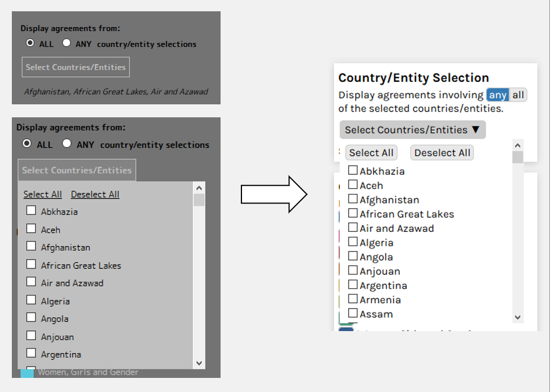Check the Abkhazia checkbox in the gray list

[31, 211]
